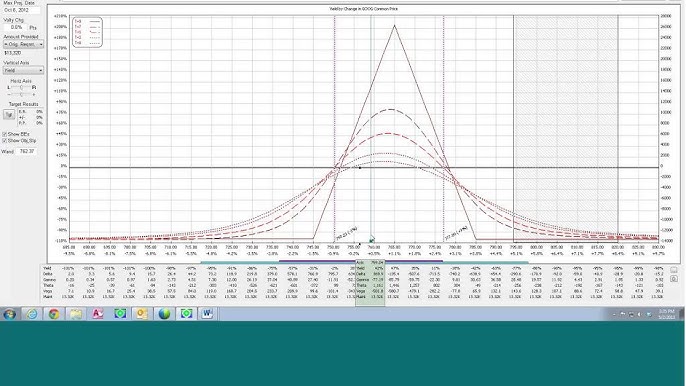The image size is (686, 386).
Task: Open Internet Explorer from the taskbar
Action: [x=32, y=314]
